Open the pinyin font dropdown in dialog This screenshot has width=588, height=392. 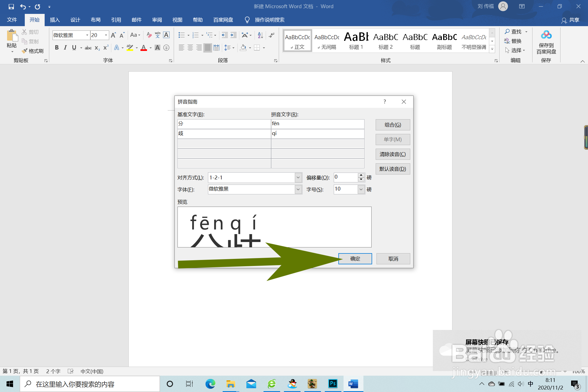tap(298, 189)
